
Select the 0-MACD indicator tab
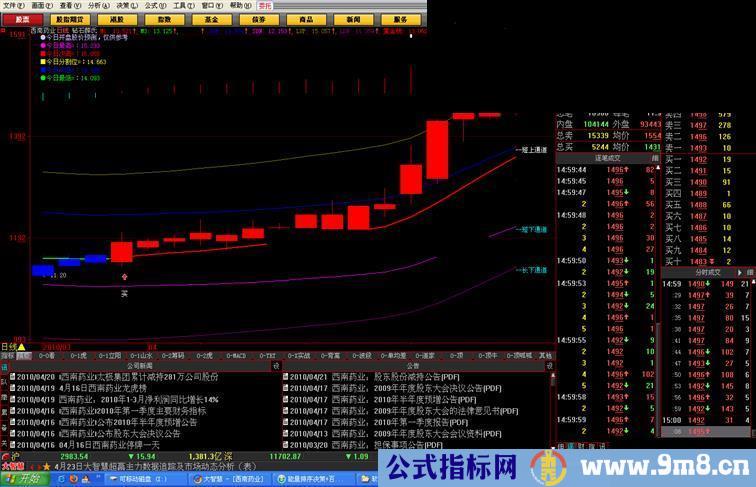[x=237, y=355]
